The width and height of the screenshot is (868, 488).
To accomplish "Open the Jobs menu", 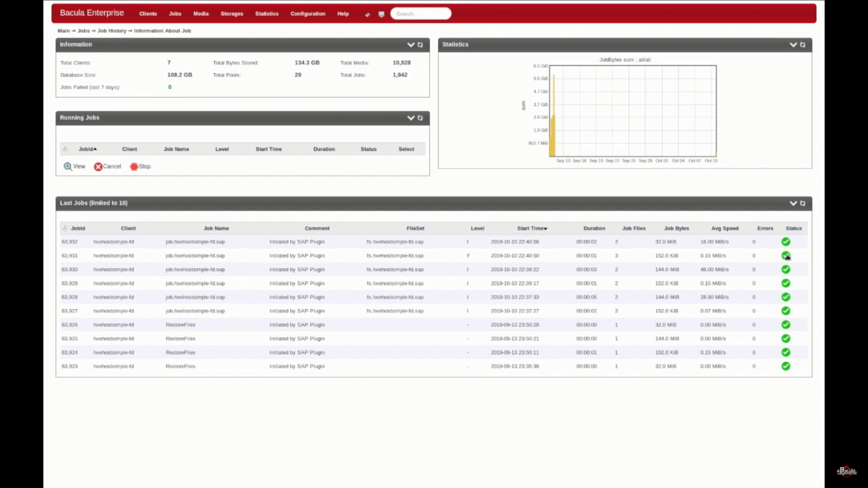I will (x=175, y=14).
